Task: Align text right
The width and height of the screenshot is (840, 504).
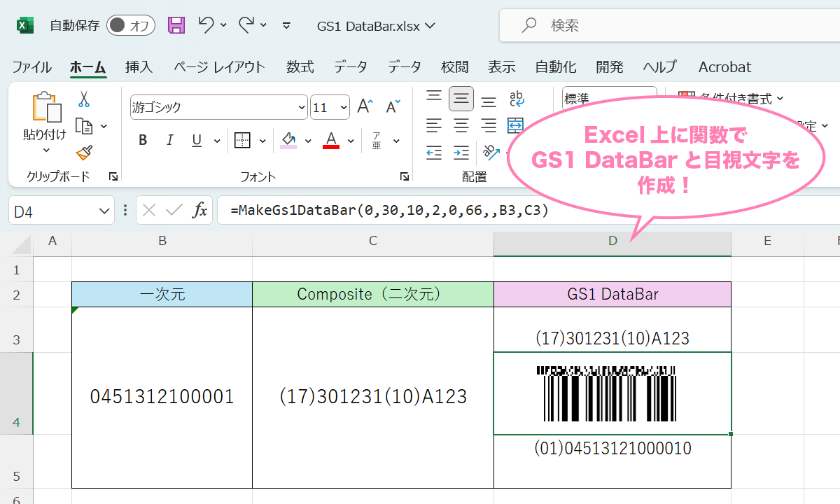Action: tap(489, 126)
